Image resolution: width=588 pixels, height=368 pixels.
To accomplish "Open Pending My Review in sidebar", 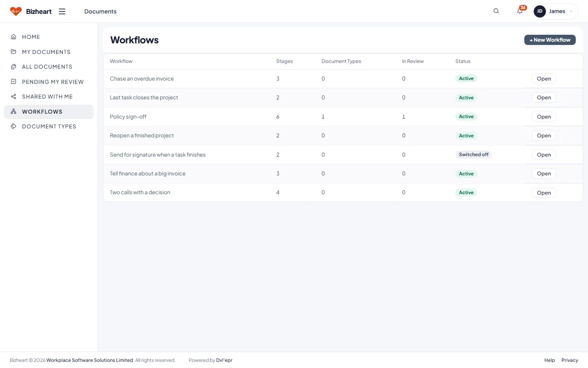I will coord(49,82).
